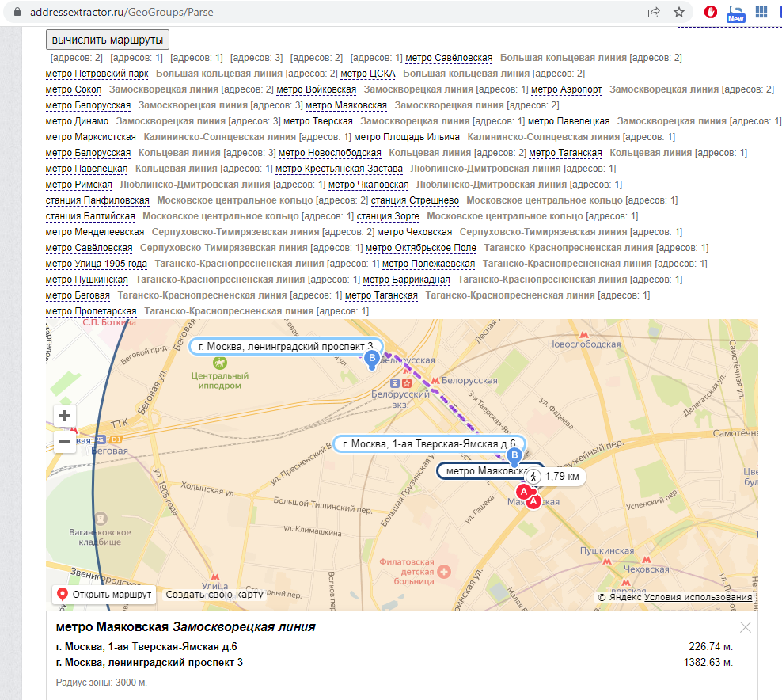The width and height of the screenshot is (782, 700).
Task: Open the метро Полежаевская link
Action: (428, 264)
